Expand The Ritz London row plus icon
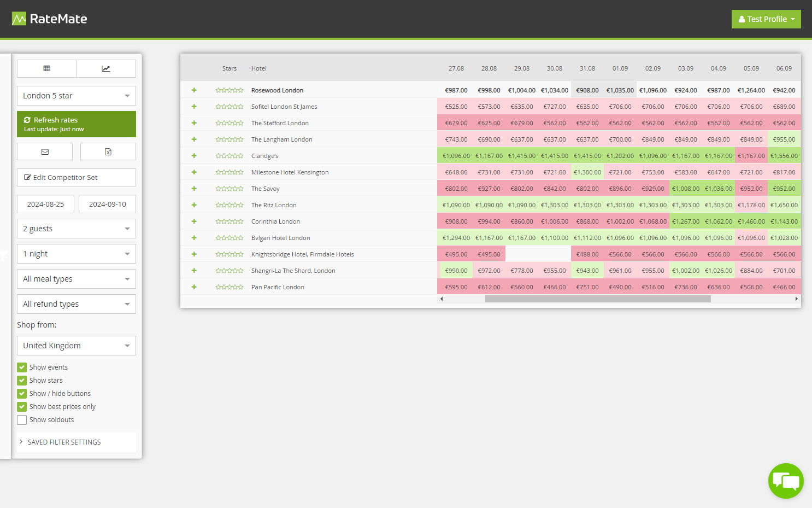 click(194, 205)
